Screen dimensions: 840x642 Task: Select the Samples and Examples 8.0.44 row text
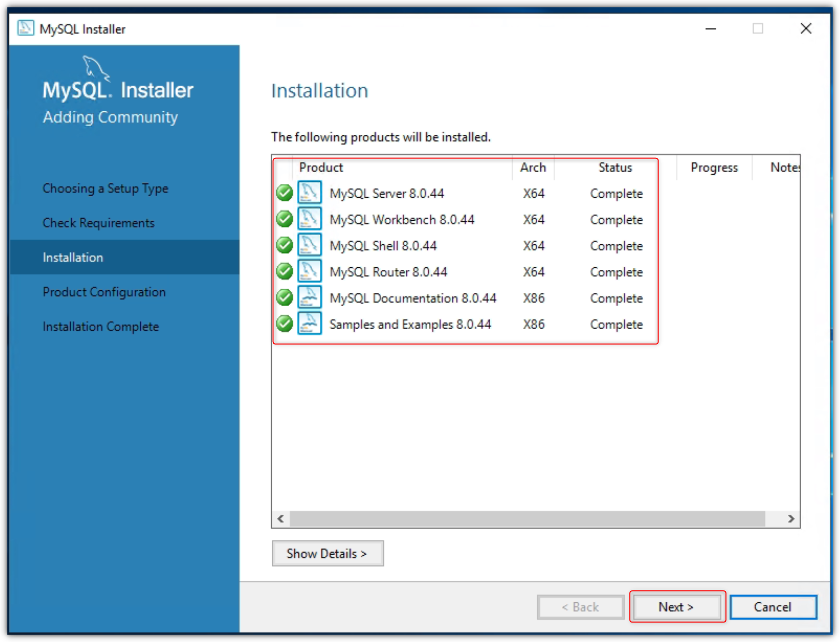point(410,324)
